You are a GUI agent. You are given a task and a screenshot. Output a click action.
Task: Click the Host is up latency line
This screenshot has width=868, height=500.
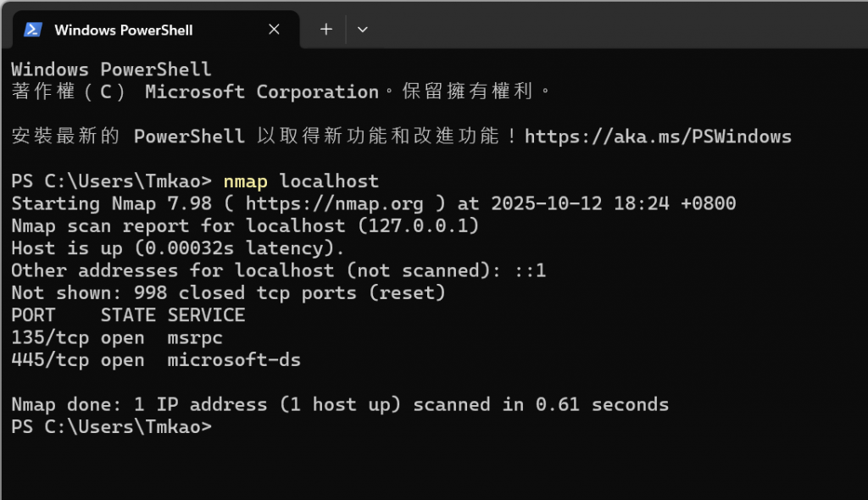click(x=178, y=248)
